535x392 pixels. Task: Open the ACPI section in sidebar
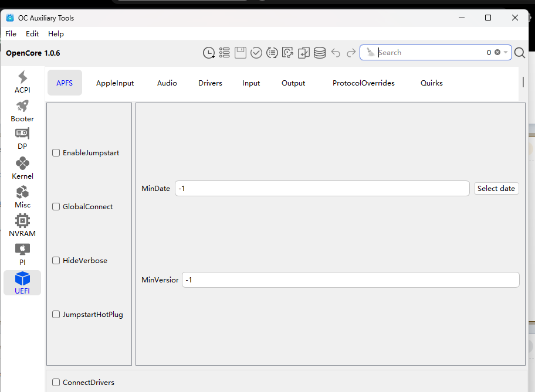click(x=22, y=82)
